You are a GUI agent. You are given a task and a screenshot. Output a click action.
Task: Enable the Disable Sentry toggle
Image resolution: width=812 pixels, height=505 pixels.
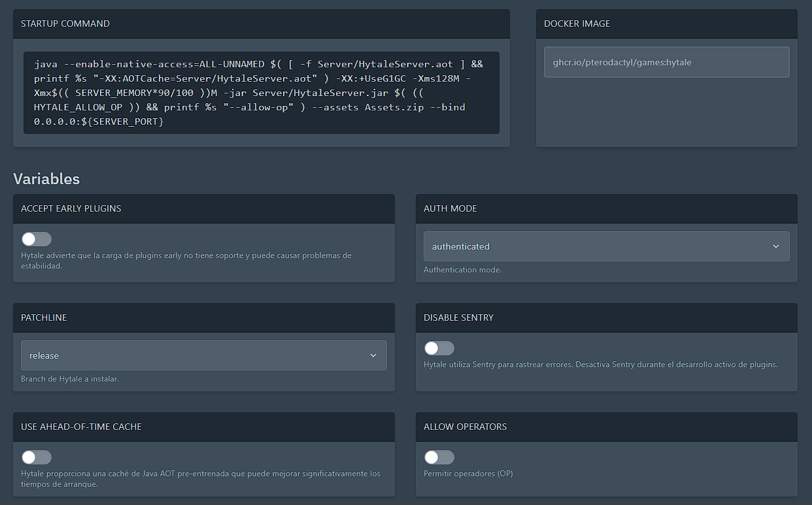(x=439, y=348)
